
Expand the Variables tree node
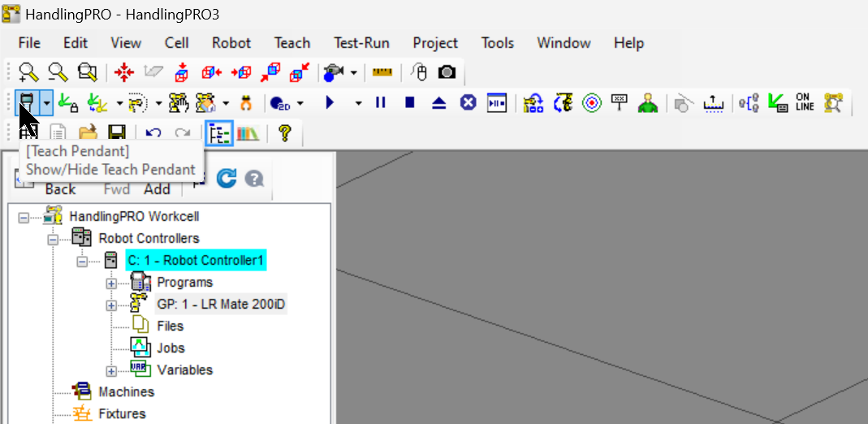[x=111, y=371]
